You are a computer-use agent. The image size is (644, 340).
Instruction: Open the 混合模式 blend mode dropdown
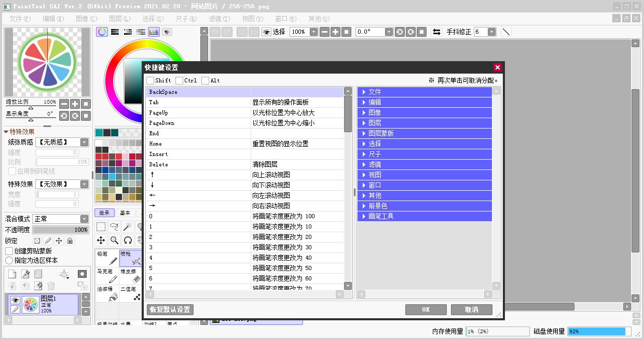[60, 218]
